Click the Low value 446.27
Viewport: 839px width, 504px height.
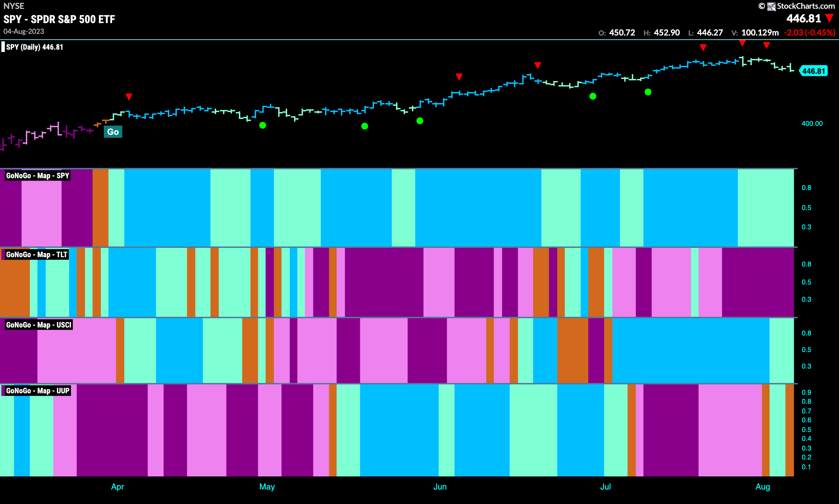click(710, 33)
